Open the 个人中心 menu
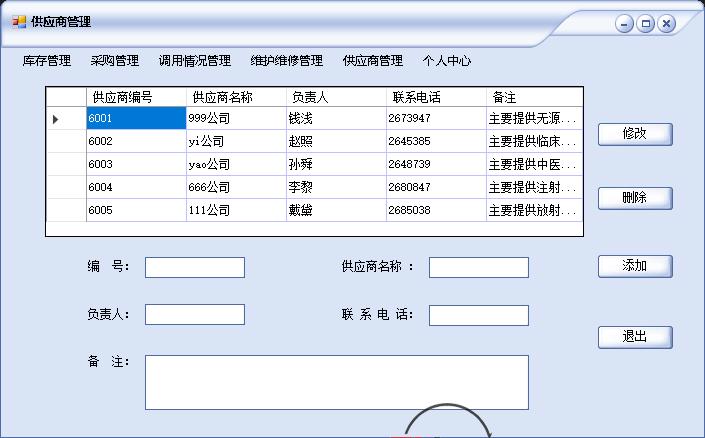Screen dimensions: 705x438 tap(447, 61)
